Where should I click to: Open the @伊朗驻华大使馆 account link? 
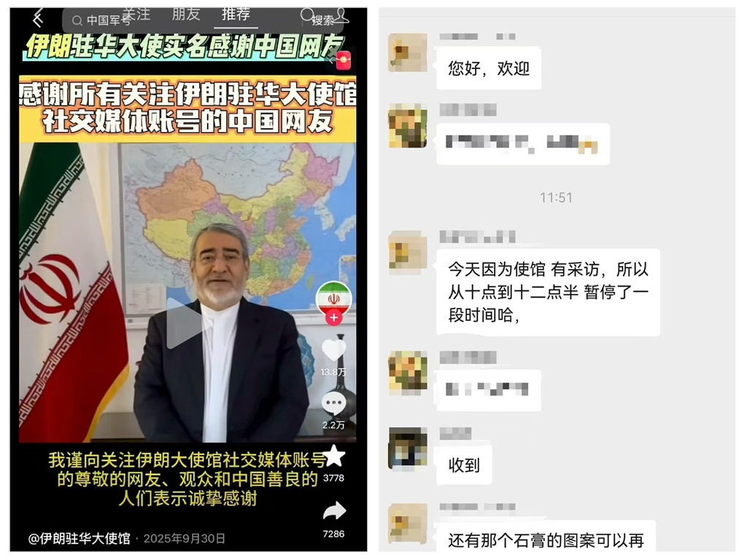(x=79, y=539)
